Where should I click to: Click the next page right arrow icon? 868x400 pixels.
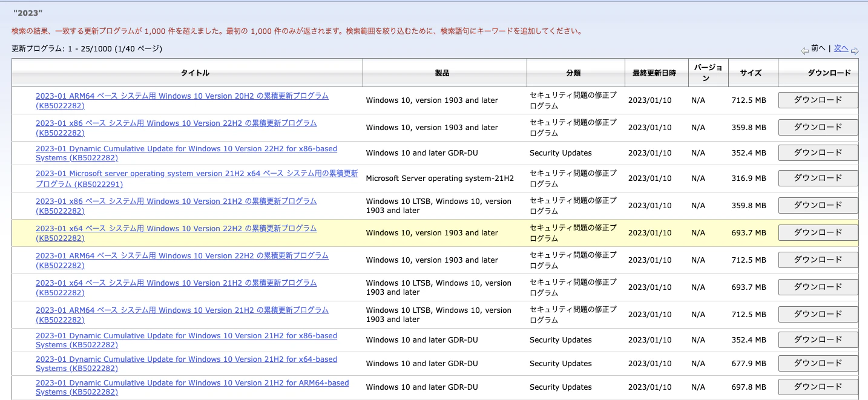[x=855, y=51]
